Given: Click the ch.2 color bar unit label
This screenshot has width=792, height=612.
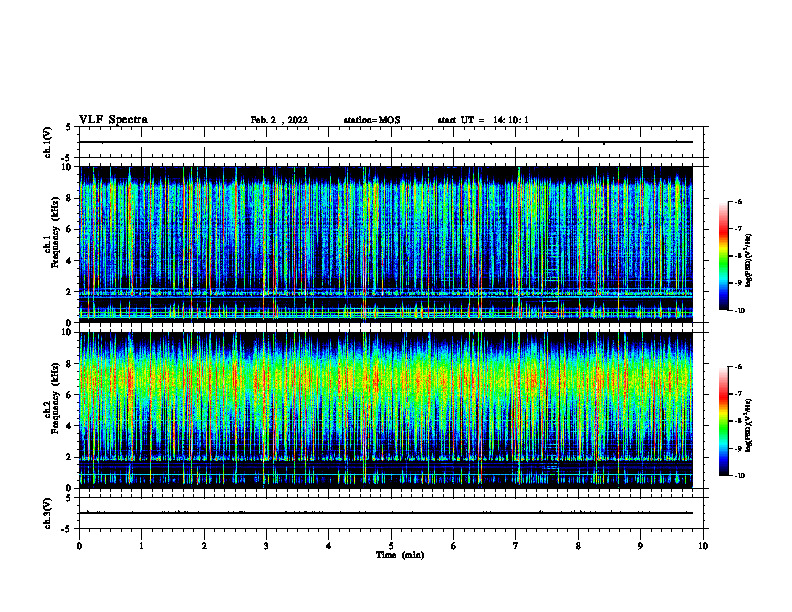Looking at the screenshot, I should coord(749,425).
